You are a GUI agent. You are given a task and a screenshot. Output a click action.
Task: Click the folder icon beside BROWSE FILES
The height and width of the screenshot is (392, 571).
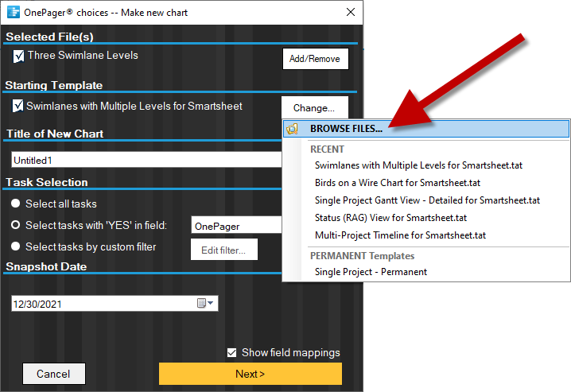click(292, 129)
